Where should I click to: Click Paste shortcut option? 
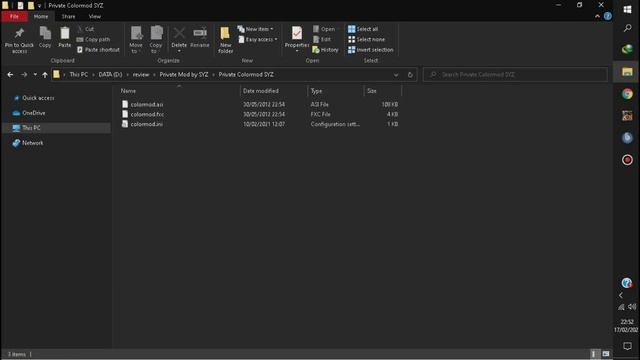click(x=98, y=50)
